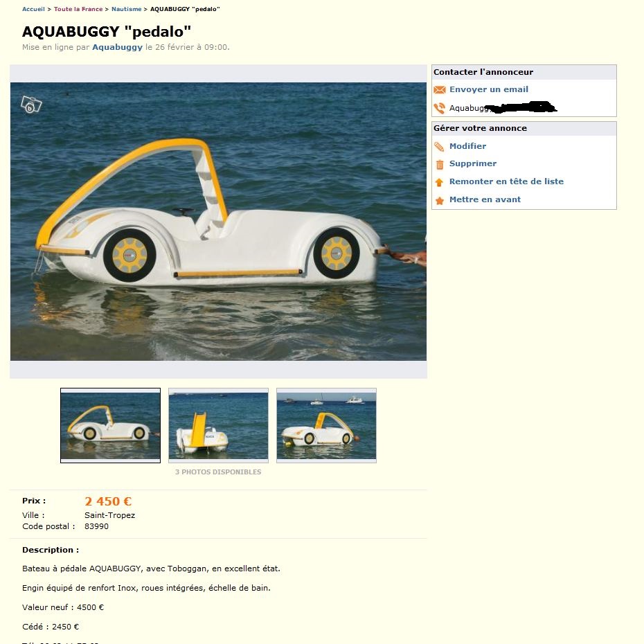This screenshot has height=644, width=644.
Task: Click Remonter en tête de liste
Action: 506,181
